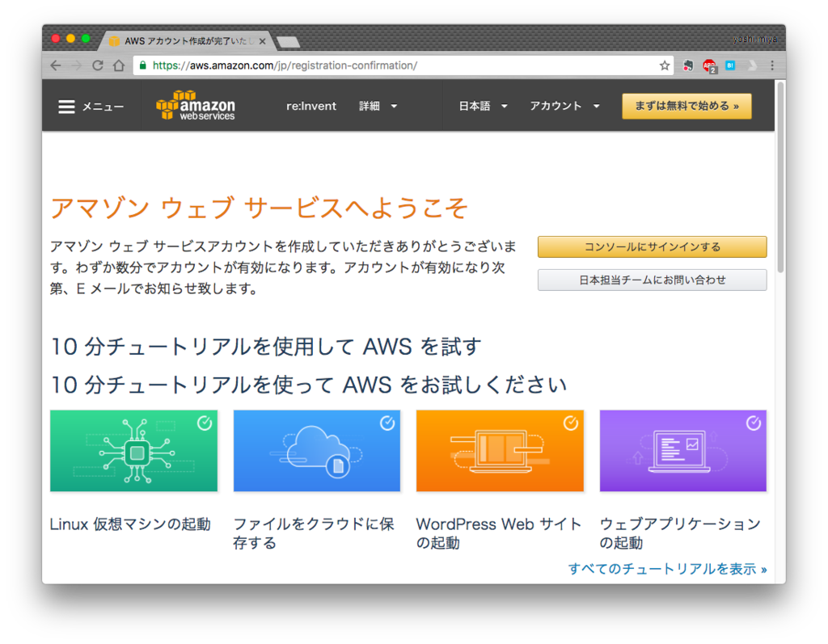Click the browser forward arrow
The height and width of the screenshot is (644, 828).
77,65
